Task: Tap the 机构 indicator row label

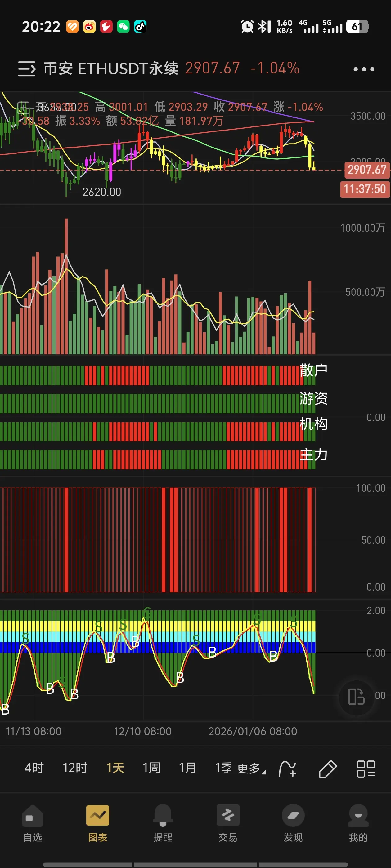Action: [313, 424]
